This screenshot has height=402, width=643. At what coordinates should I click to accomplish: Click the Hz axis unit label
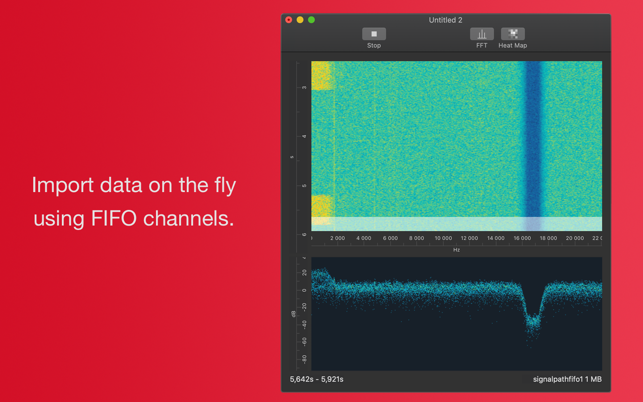(x=456, y=250)
